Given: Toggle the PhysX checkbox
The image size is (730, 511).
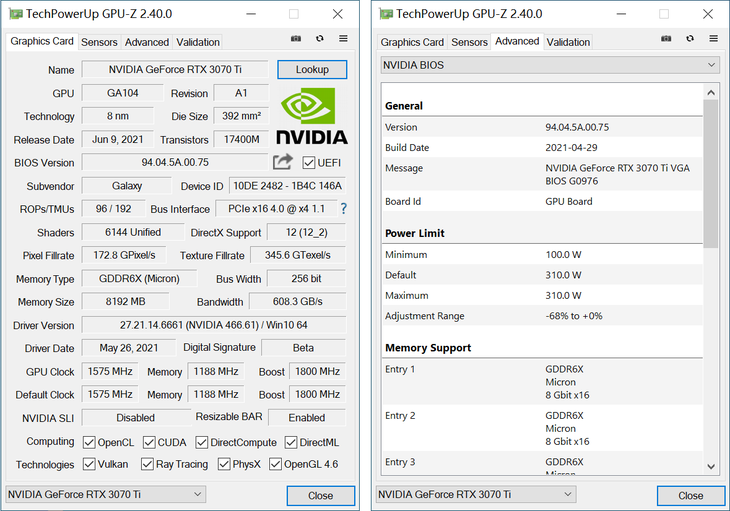Looking at the screenshot, I should (x=224, y=464).
